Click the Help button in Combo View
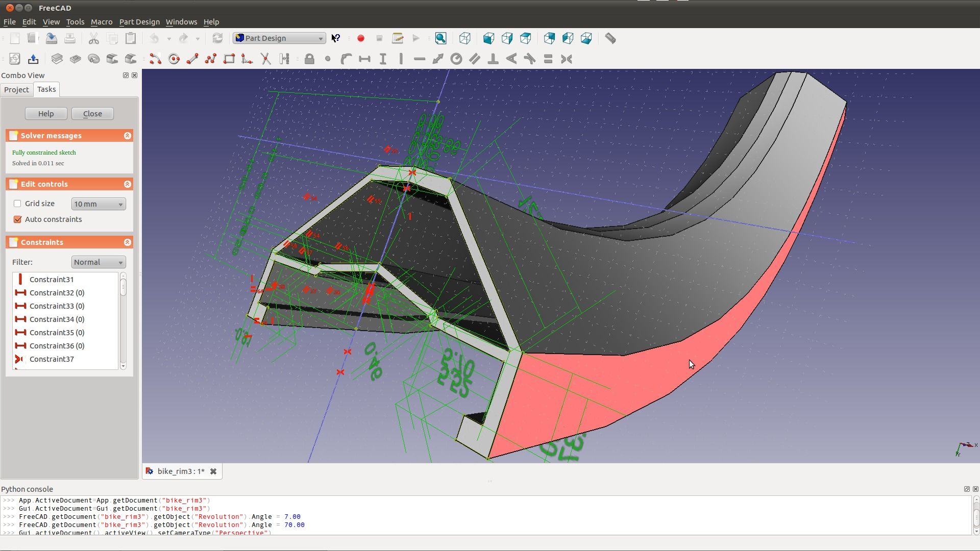The height and width of the screenshot is (551, 980). point(46,113)
